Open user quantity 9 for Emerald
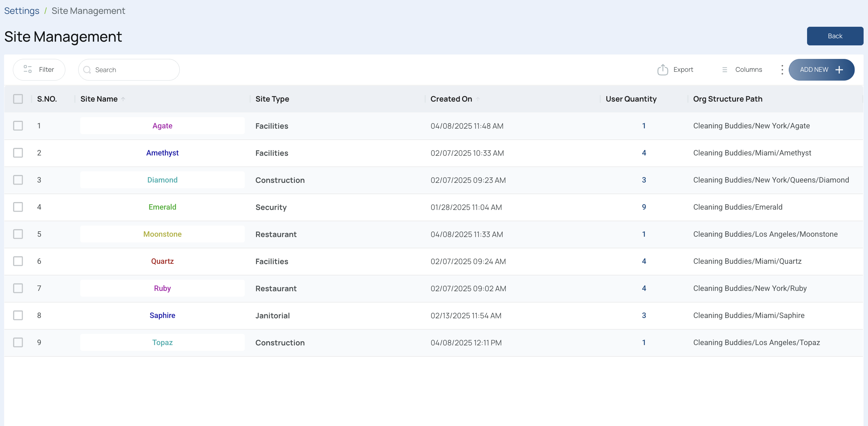Screen dimensions: 868x426 (x=644, y=207)
